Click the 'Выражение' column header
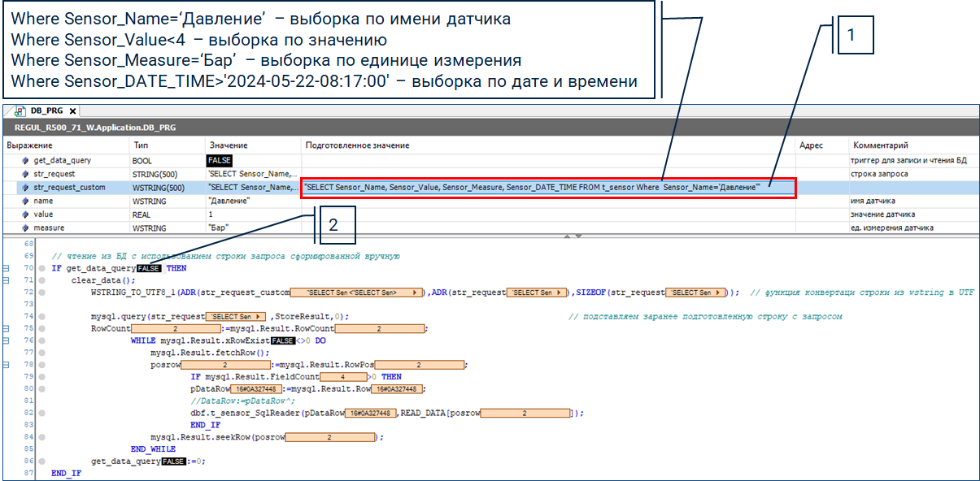 (x=29, y=145)
